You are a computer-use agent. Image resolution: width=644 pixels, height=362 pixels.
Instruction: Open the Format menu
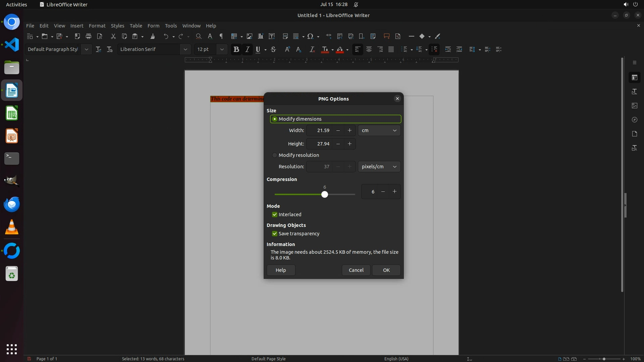click(x=97, y=26)
